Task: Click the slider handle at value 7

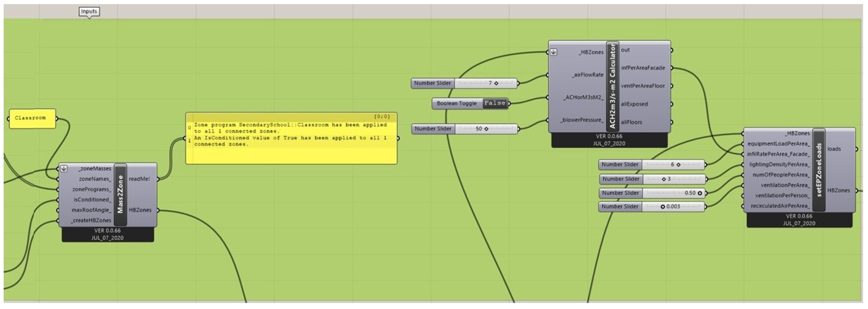Action: pos(496,83)
